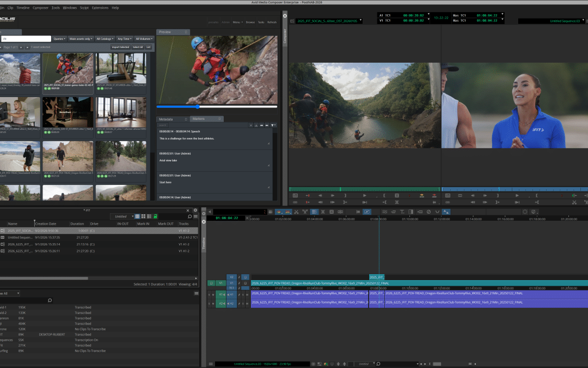Open the All Catalogs dropdown
This screenshot has width=588, height=368.
[105, 39]
